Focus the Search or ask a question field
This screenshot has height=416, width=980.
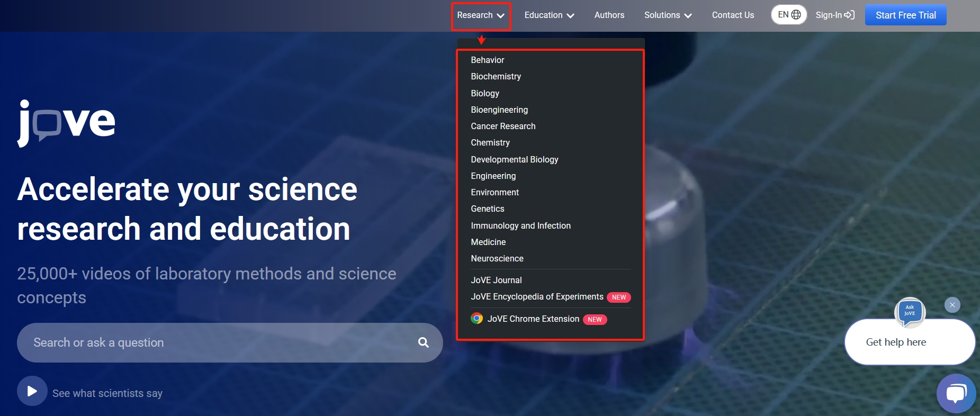coord(217,342)
